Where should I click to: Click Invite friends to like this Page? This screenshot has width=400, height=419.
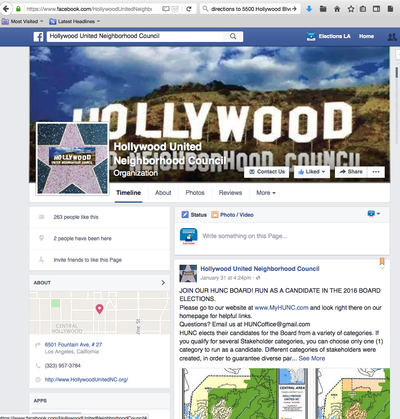pyautogui.click(x=88, y=260)
